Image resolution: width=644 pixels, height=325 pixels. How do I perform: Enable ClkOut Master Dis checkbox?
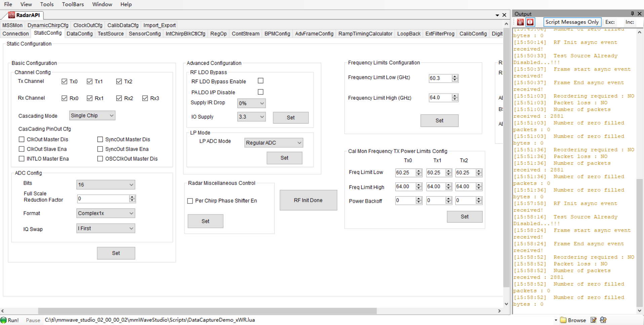22,139
